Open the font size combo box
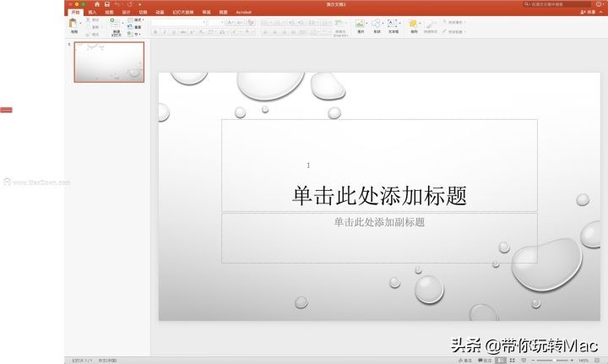The width and height of the screenshot is (608, 364). pos(215,23)
